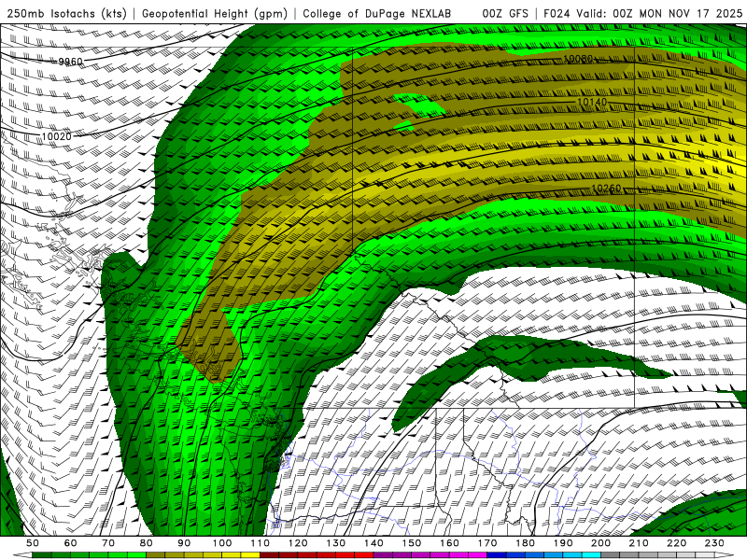Click the 70 value on the color scale
Screen dimensions: 747x560
[108, 543]
